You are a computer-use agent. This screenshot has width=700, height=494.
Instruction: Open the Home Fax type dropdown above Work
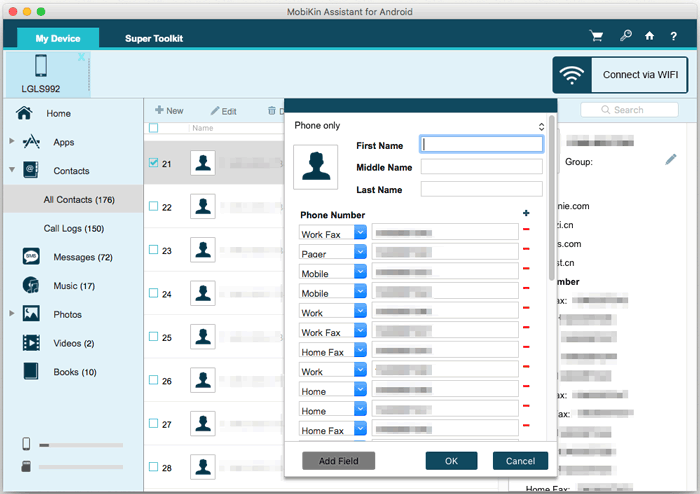tap(360, 350)
